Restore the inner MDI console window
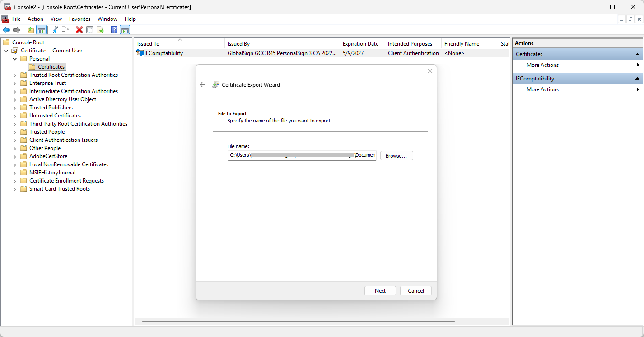The width and height of the screenshot is (644, 337). coord(630,19)
